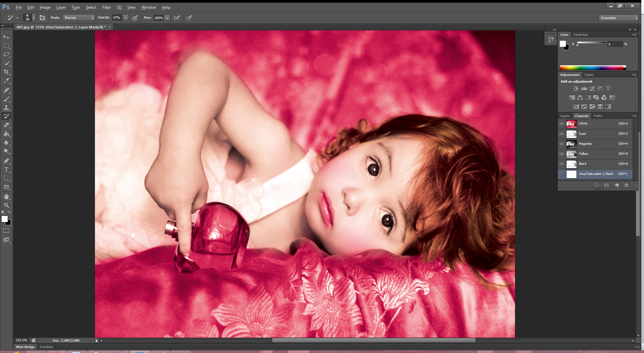Toggle the brush panel button
Screen dimensions: 644x353
click(x=42, y=18)
